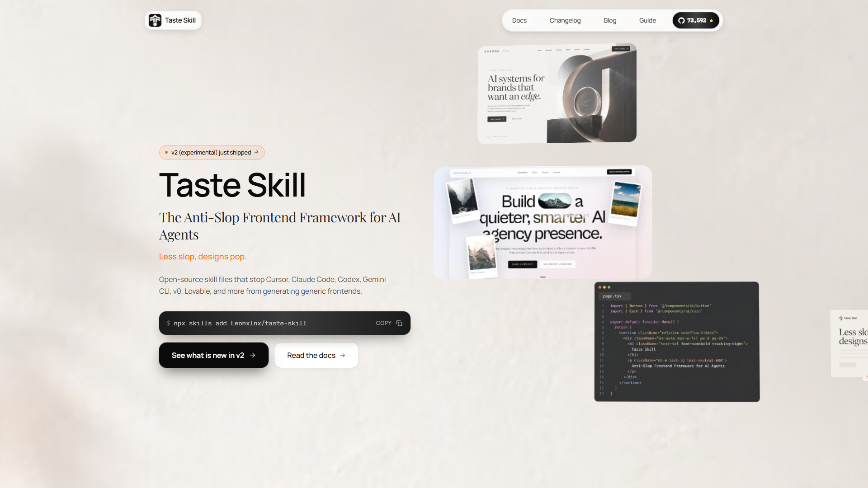Open the Changelog nav item

coord(565,20)
